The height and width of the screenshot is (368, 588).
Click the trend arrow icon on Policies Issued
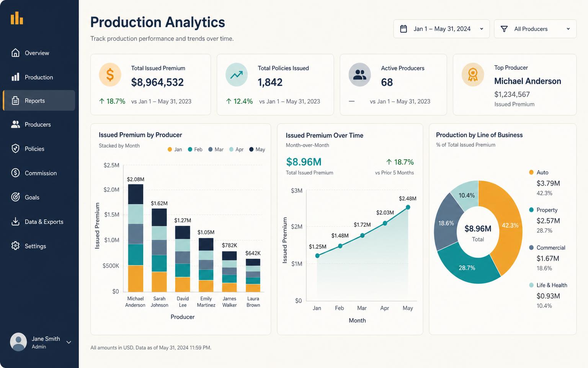click(236, 74)
